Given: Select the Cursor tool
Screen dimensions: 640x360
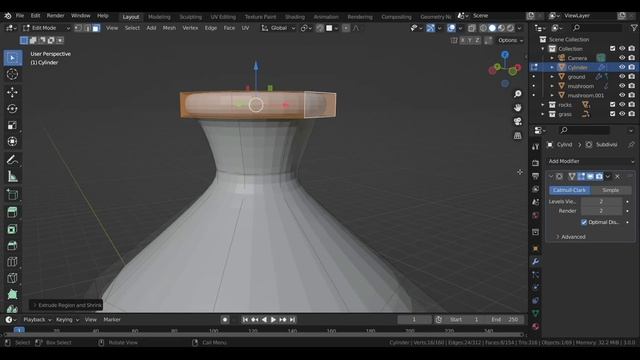Looking at the screenshot, I should [12, 74].
